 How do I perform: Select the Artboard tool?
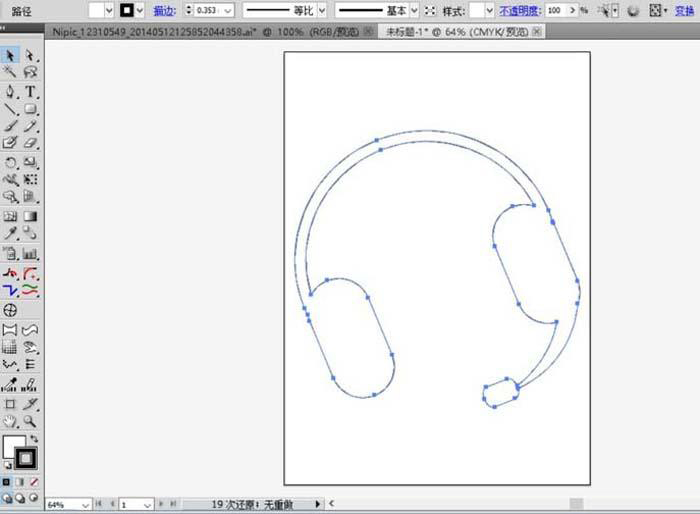(x=10, y=405)
